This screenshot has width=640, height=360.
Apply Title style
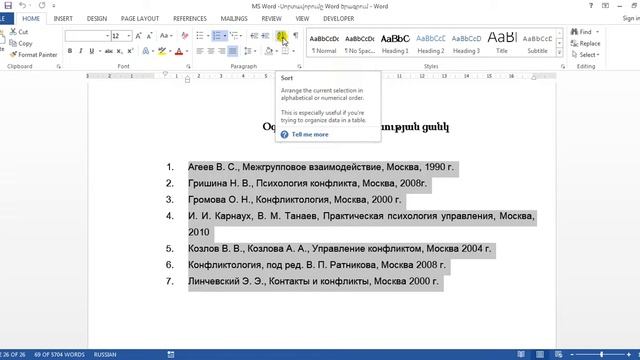[502, 43]
